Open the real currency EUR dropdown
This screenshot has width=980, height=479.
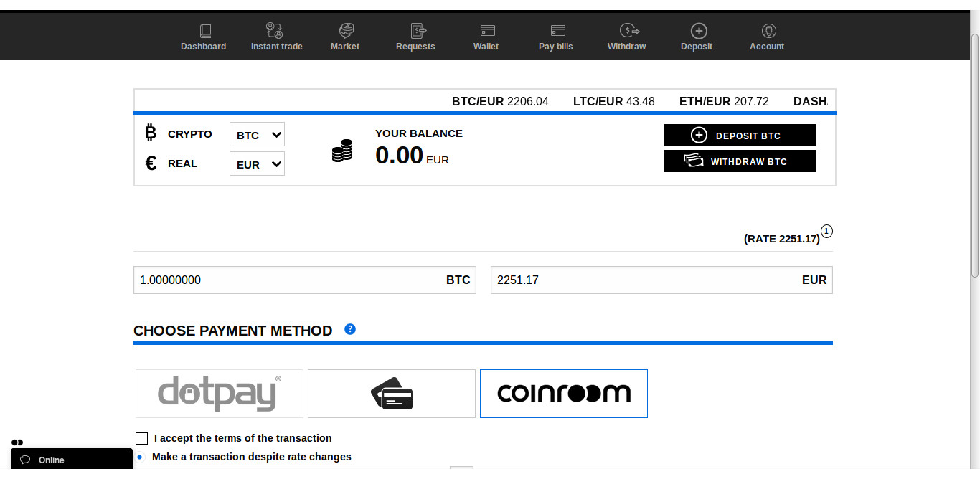coord(257,164)
